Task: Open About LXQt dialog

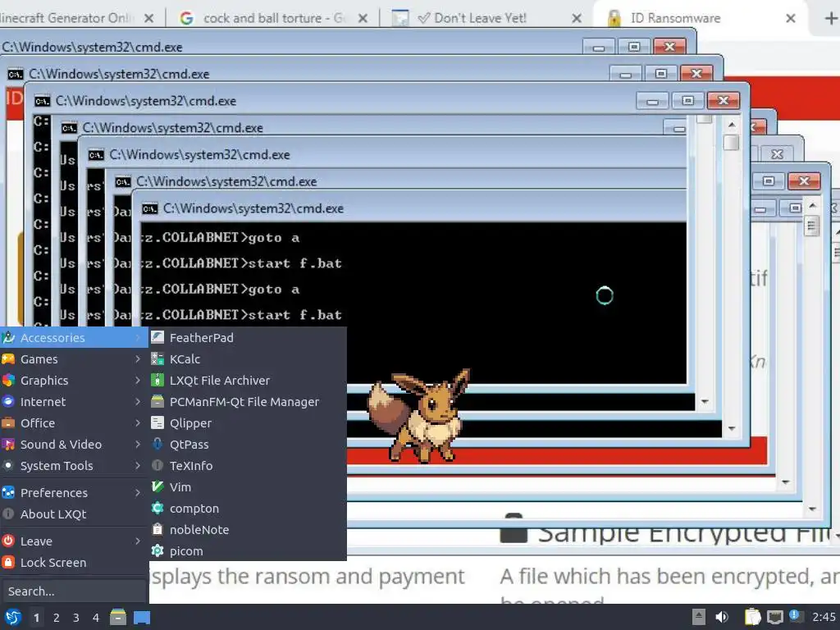Action: pyautogui.click(x=74, y=514)
